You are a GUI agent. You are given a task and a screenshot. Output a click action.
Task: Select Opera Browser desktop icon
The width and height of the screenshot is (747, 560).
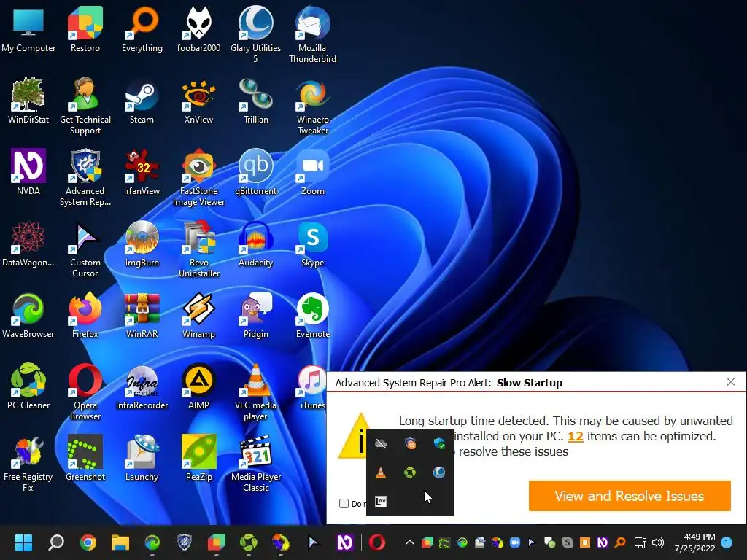[x=85, y=392]
